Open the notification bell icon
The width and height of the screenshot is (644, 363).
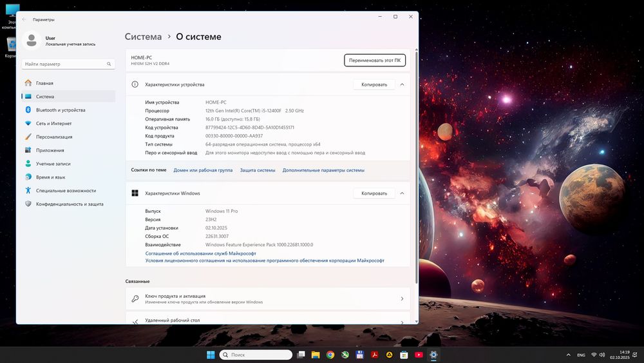[635, 355]
